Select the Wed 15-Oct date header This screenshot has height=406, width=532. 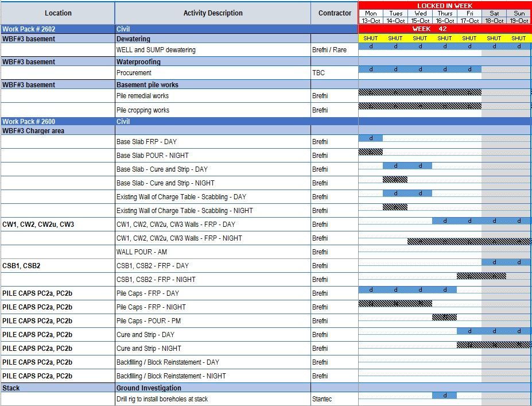click(x=420, y=17)
